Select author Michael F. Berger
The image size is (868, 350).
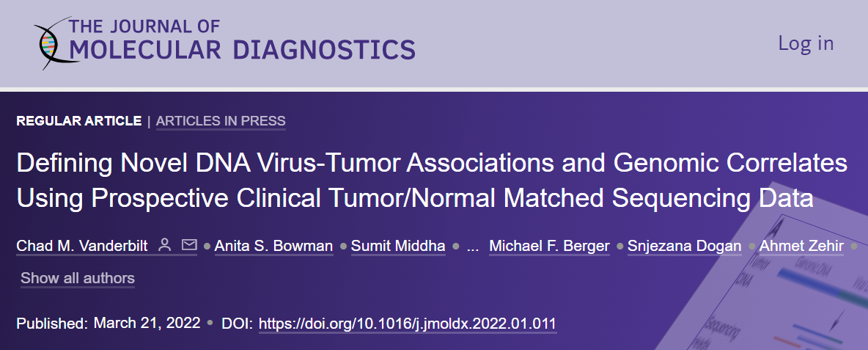click(549, 246)
